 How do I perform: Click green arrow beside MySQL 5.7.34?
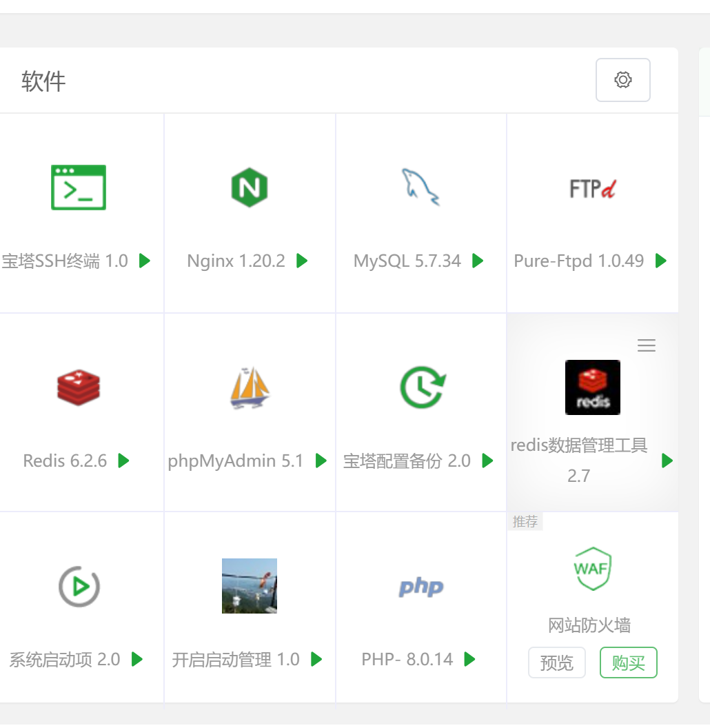[x=478, y=261]
